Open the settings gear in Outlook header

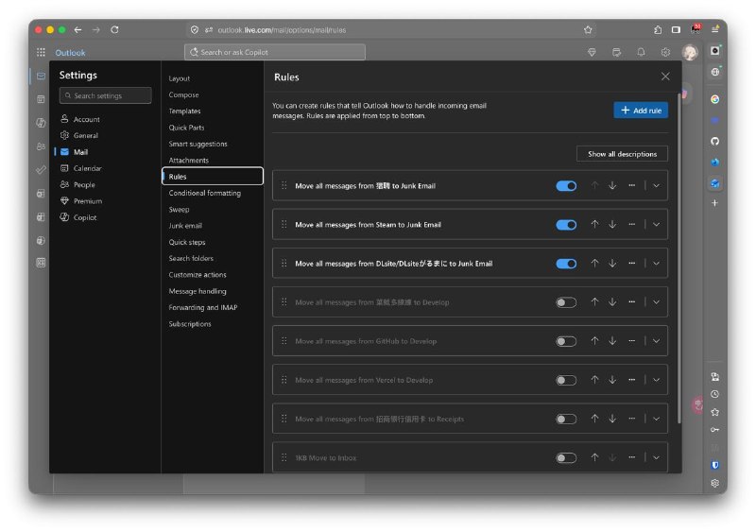click(x=665, y=52)
